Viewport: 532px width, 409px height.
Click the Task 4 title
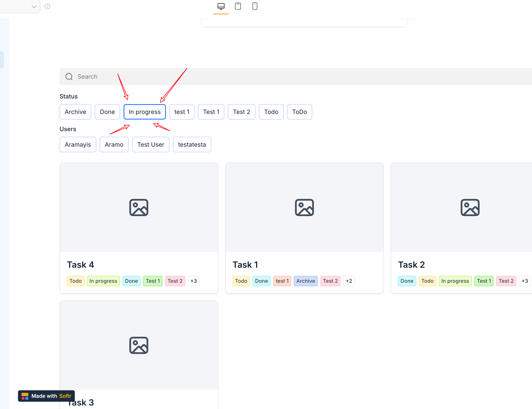point(81,265)
